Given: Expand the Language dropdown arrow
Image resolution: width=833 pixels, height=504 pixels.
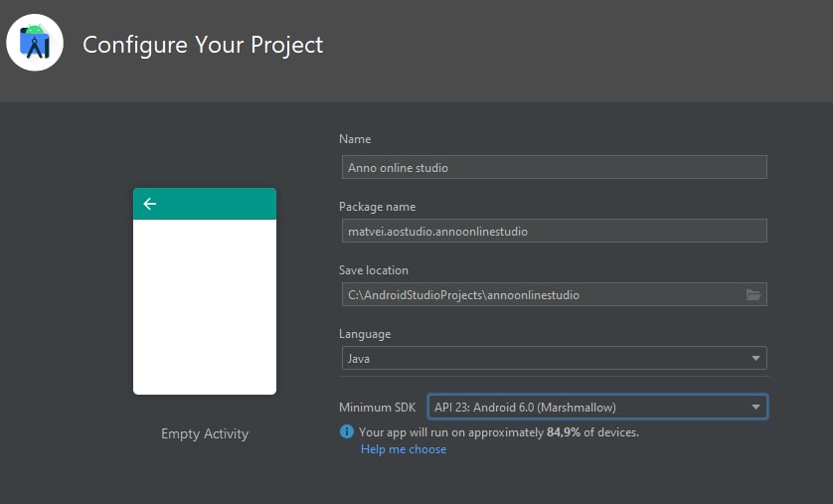Looking at the screenshot, I should coord(755,359).
